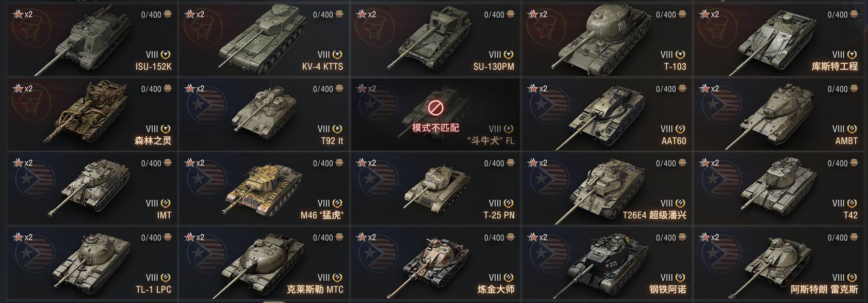Click the gold medal icon next to T-103 tier VIII
Screen dimensions: 868x303
point(681,55)
